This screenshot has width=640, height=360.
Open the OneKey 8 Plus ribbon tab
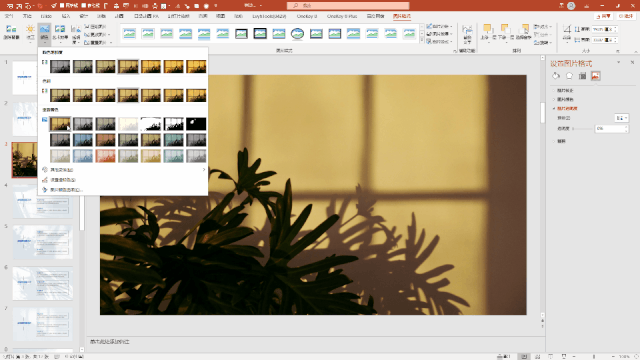tap(342, 16)
